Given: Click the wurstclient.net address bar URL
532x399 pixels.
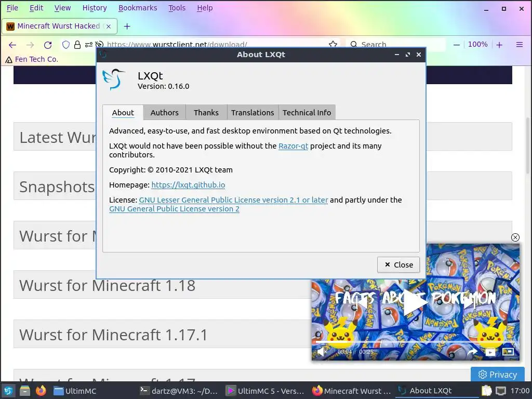Looking at the screenshot, I should point(177,45).
